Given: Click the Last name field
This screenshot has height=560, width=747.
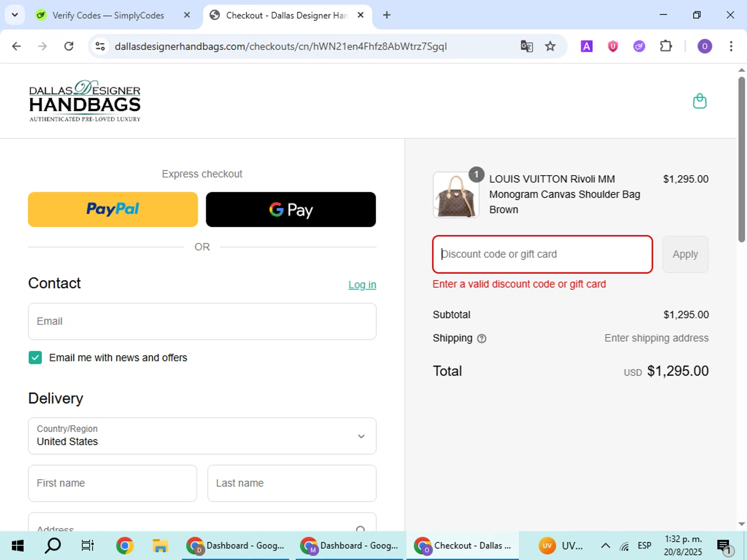Looking at the screenshot, I should (292, 483).
